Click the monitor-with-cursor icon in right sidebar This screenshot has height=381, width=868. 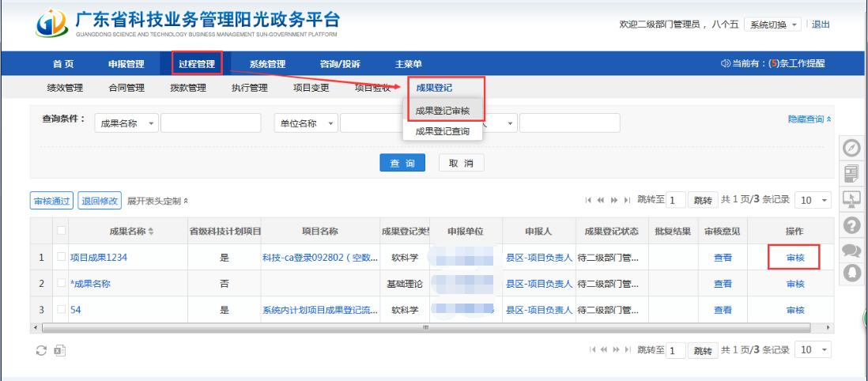(x=851, y=198)
